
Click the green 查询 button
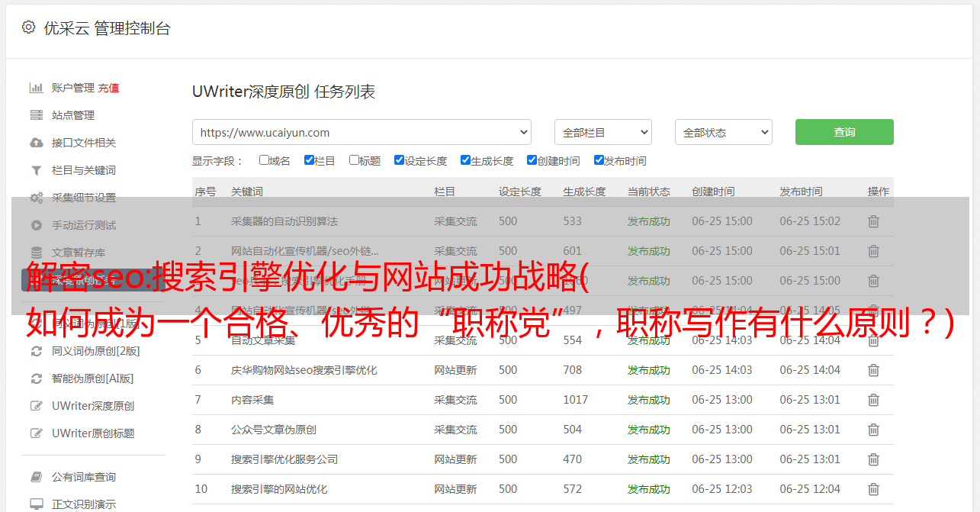[x=844, y=132]
